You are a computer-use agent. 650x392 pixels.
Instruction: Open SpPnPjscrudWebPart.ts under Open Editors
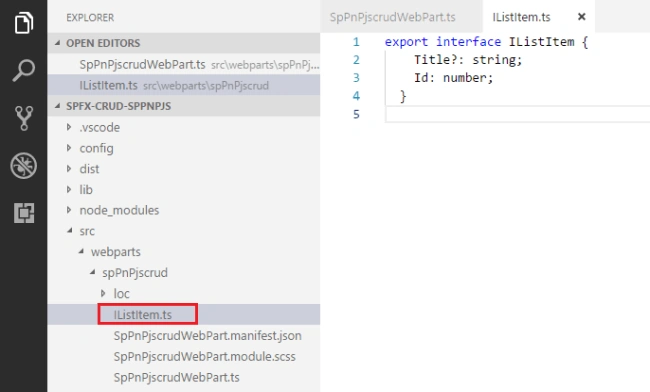(184, 65)
